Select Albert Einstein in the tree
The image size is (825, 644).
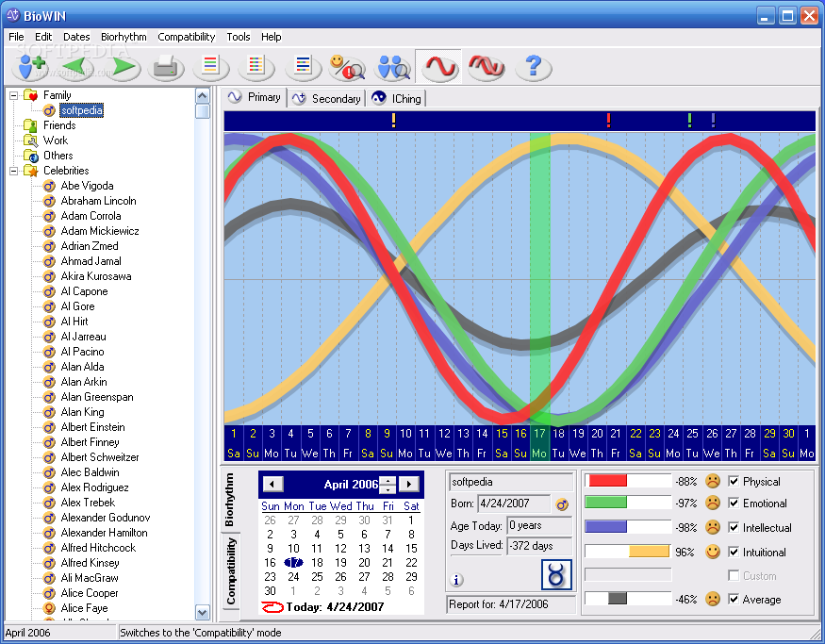[92, 427]
